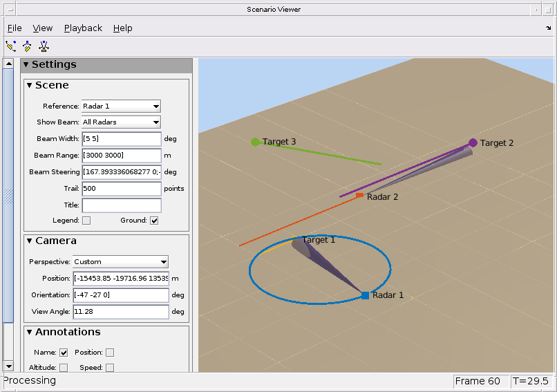
Task: Click the Target 2 label in scene
Action: (x=497, y=143)
